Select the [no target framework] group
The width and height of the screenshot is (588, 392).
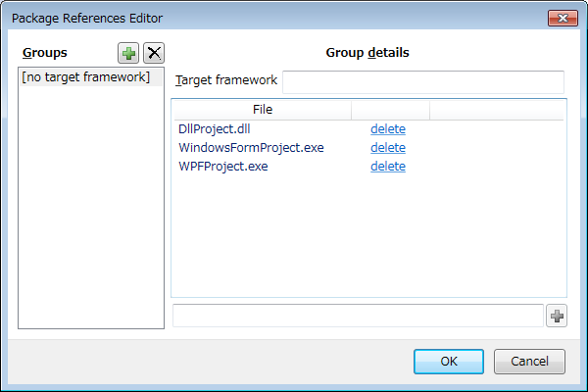tap(91, 77)
